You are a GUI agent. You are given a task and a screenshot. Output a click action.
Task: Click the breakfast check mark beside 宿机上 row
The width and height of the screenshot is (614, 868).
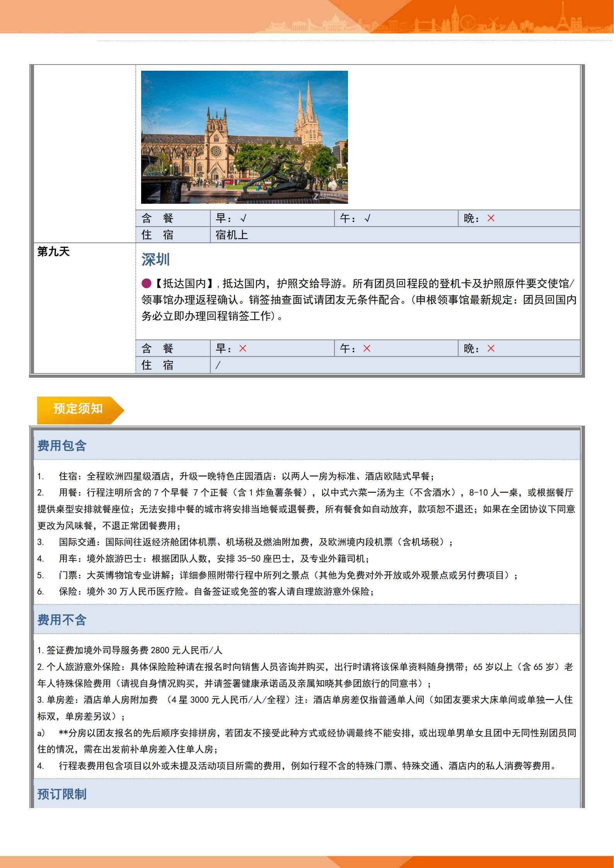tap(243, 218)
